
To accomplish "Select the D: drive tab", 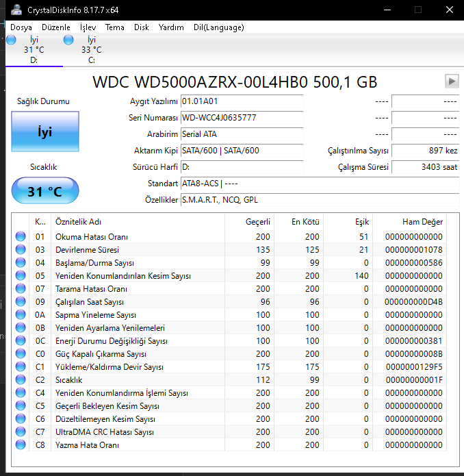I will pyautogui.click(x=34, y=50).
